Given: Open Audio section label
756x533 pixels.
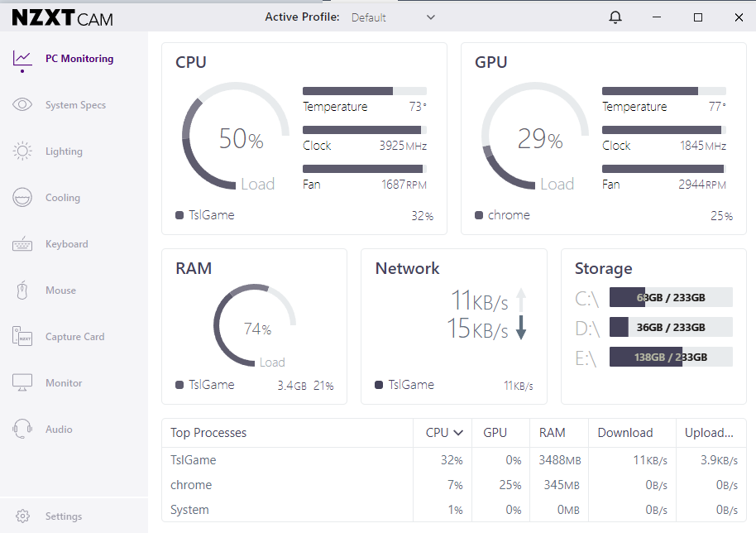Looking at the screenshot, I should 59,430.
